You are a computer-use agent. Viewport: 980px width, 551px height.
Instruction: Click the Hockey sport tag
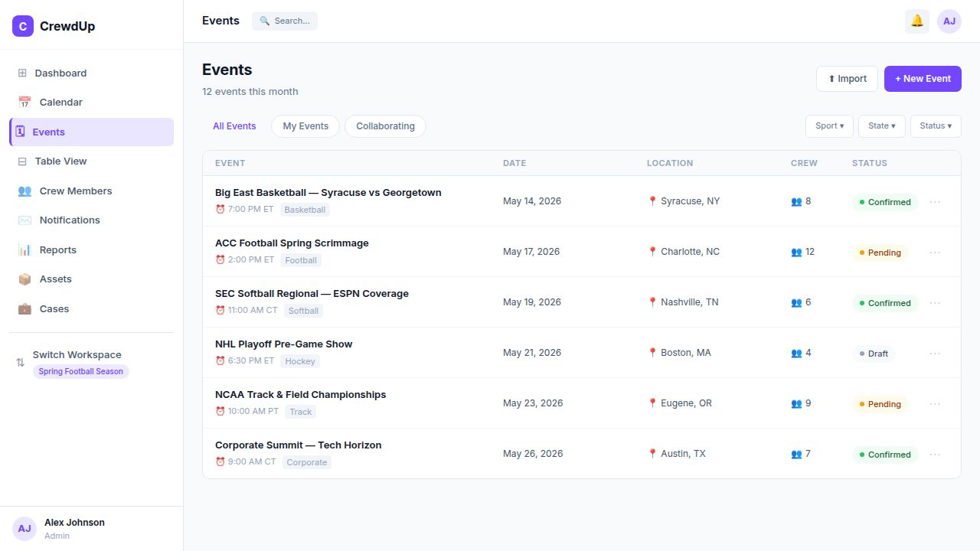click(x=300, y=361)
